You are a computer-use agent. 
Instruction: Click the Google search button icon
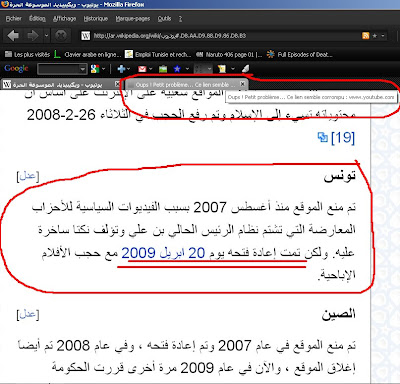pos(95,69)
